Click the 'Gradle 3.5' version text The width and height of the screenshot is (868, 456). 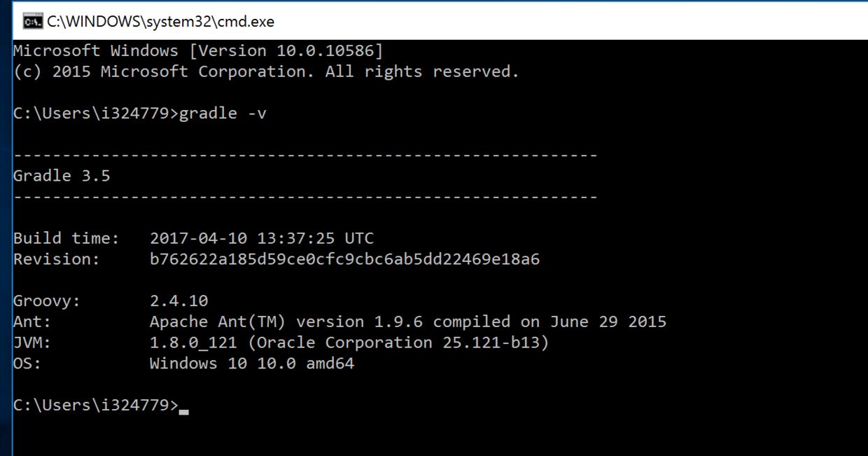click(x=62, y=176)
